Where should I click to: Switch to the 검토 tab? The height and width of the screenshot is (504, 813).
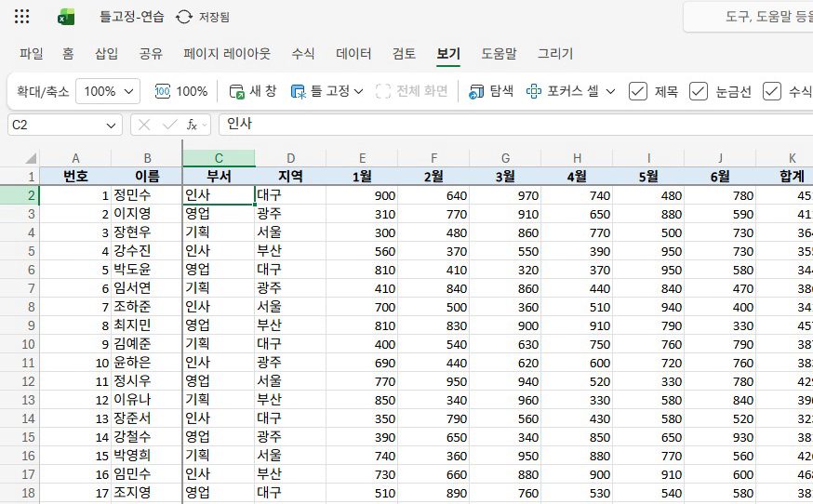point(404,53)
